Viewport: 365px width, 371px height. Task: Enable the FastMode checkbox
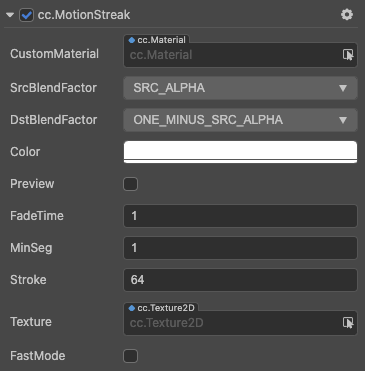[130, 356]
